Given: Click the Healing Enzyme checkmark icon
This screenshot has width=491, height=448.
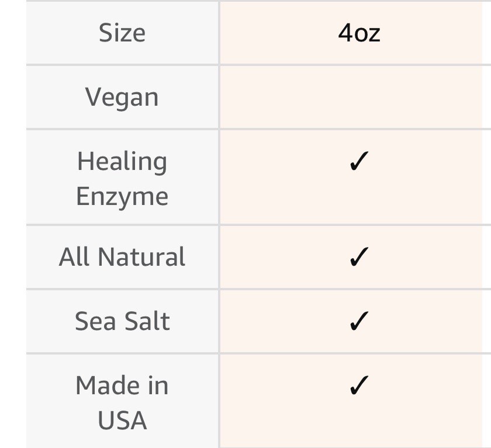Looking at the screenshot, I should click(358, 162).
